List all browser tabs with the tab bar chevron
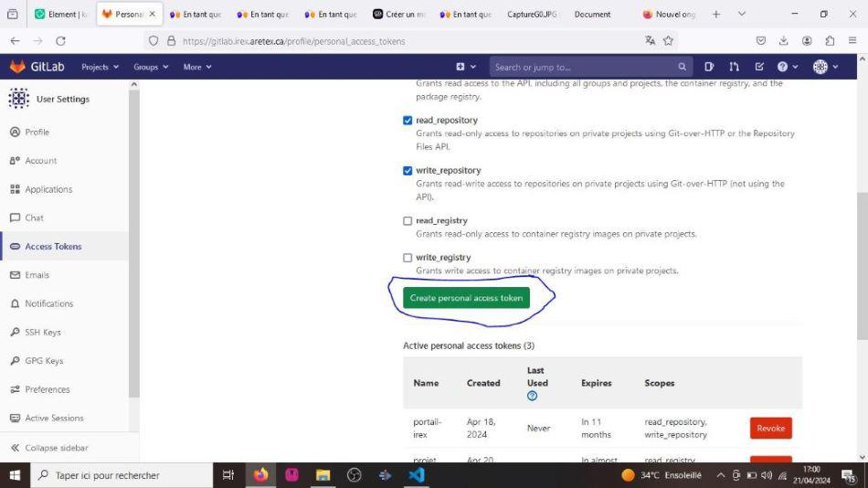This screenshot has height=488, width=868. pos(742,15)
